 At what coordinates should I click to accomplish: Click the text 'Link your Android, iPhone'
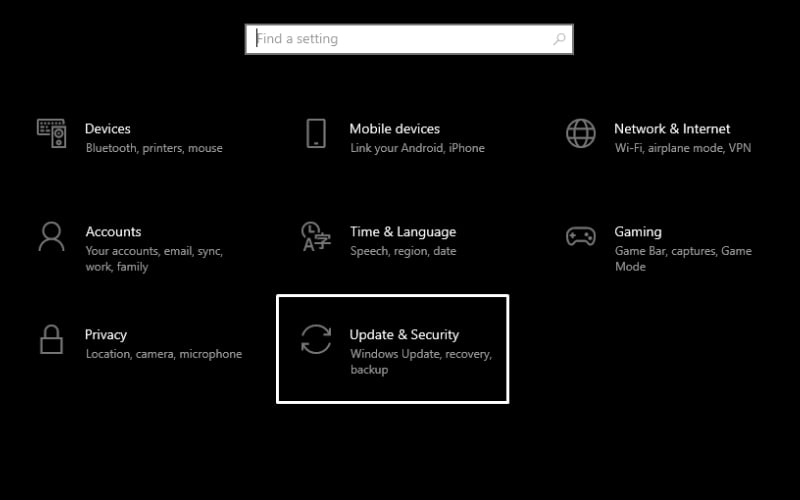click(417, 148)
